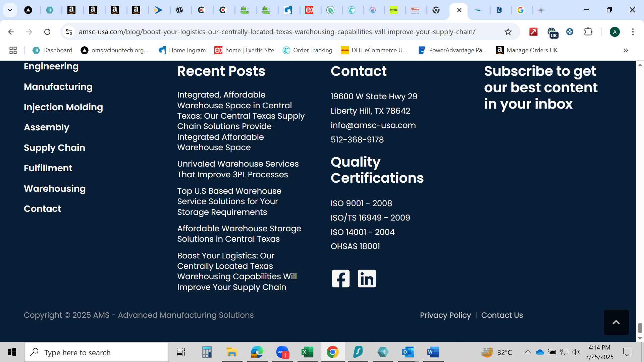Open the apps grid in bookmarks bar

click(13, 50)
